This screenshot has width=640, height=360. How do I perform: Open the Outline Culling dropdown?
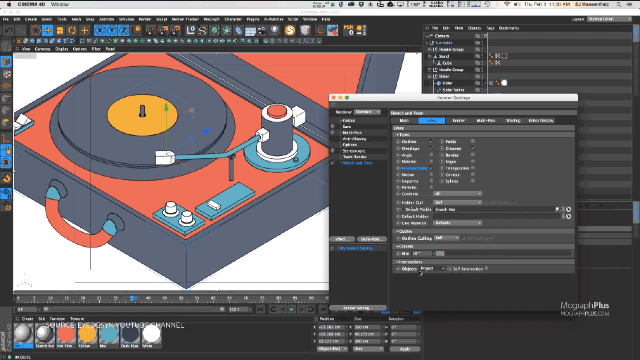click(x=447, y=238)
